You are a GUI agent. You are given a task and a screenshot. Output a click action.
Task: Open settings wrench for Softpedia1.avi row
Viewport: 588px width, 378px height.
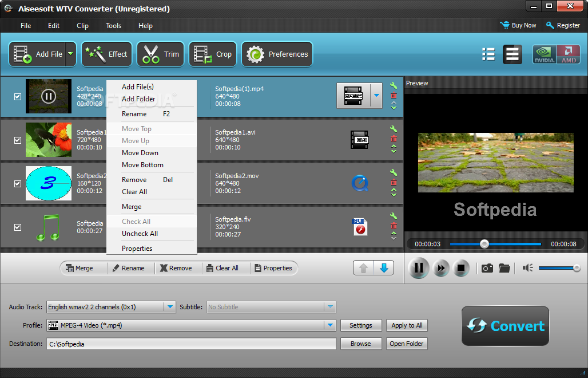tap(394, 129)
